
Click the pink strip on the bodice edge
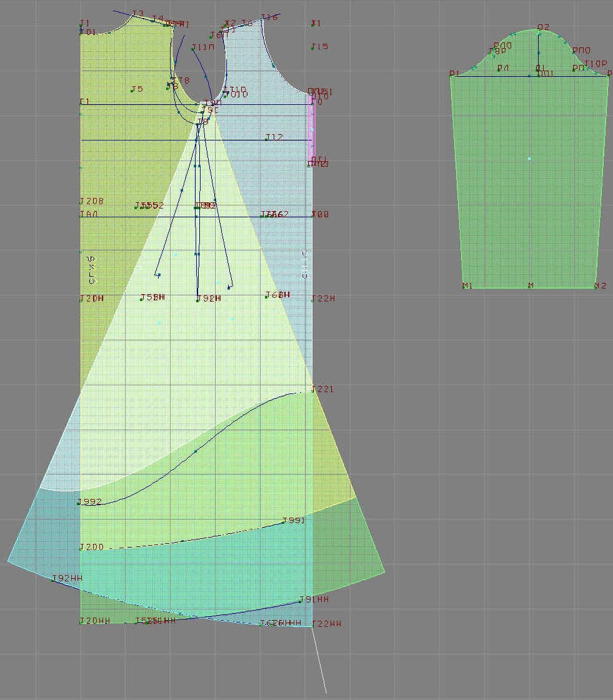tap(311, 129)
